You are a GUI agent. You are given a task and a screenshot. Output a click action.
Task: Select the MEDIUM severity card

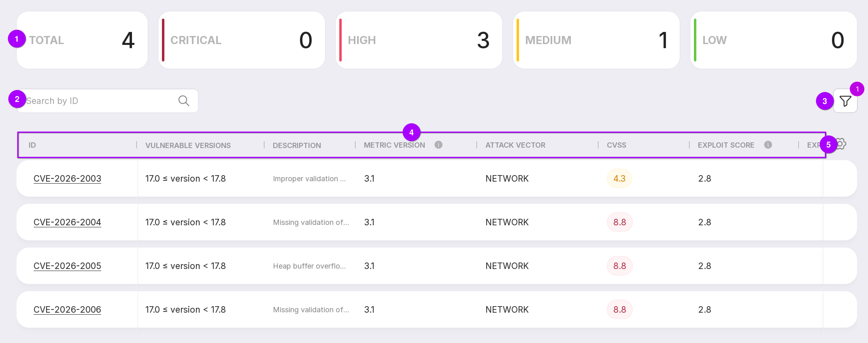tap(596, 40)
